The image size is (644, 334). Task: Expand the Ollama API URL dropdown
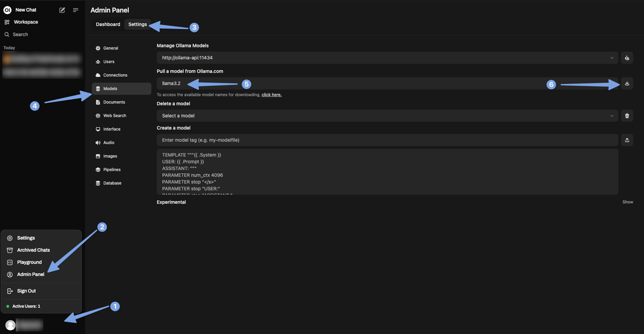pyautogui.click(x=611, y=58)
